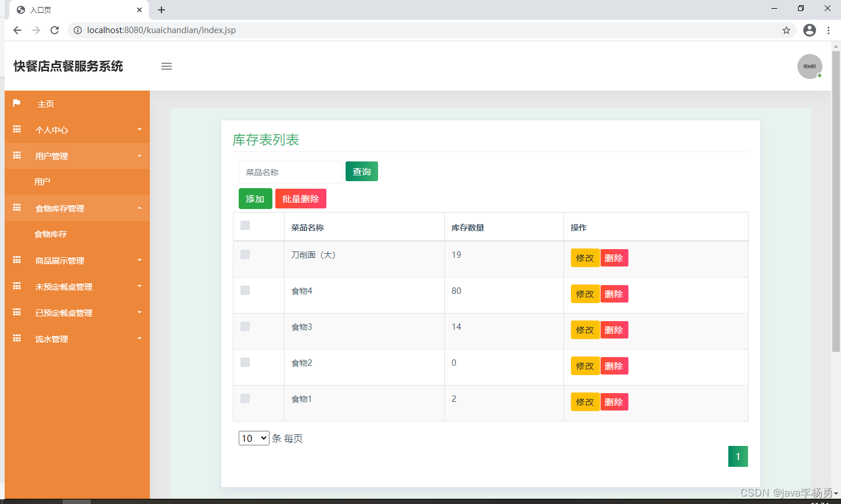The image size is (841, 504).
Task: Click 修改 for 食物1
Action: 585,402
